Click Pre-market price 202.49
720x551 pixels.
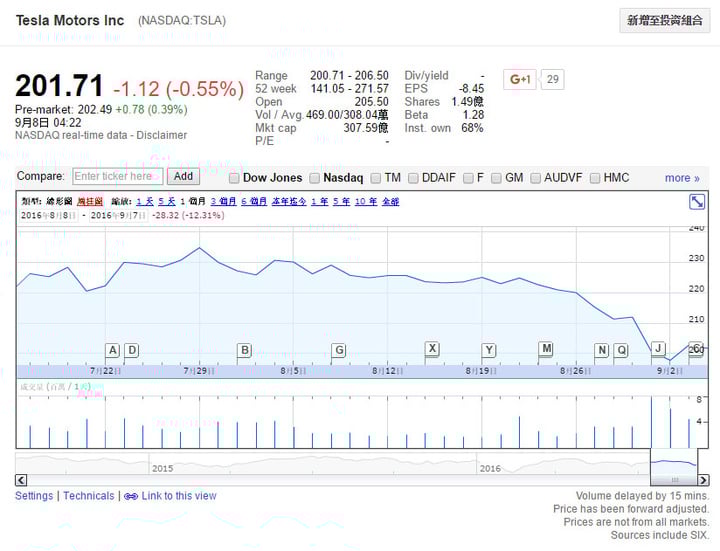click(x=95, y=110)
